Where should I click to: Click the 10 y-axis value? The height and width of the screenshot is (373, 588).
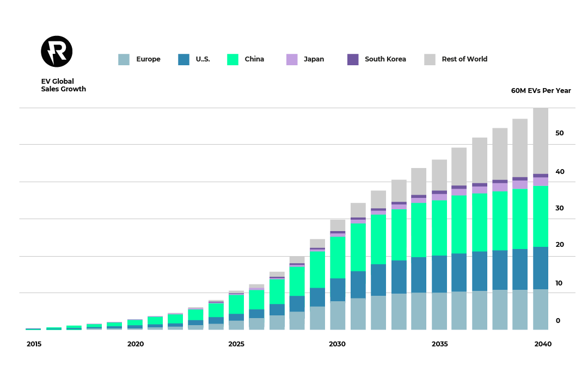559,283
